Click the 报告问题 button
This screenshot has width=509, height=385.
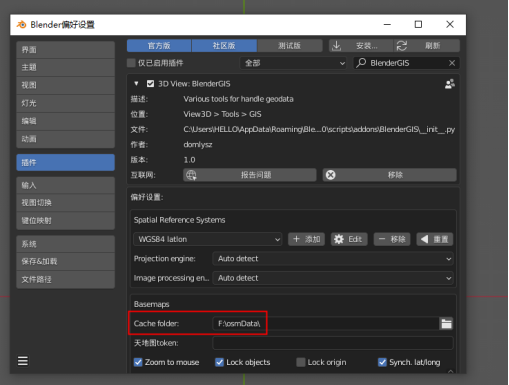click(250, 175)
